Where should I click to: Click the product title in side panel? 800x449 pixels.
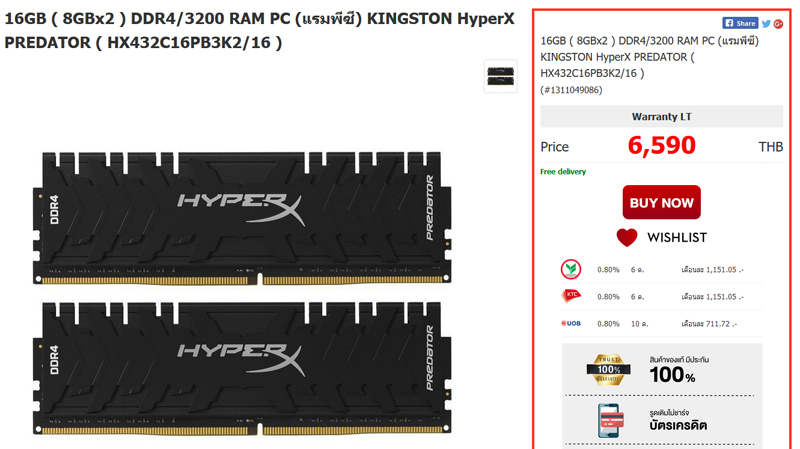(649, 57)
